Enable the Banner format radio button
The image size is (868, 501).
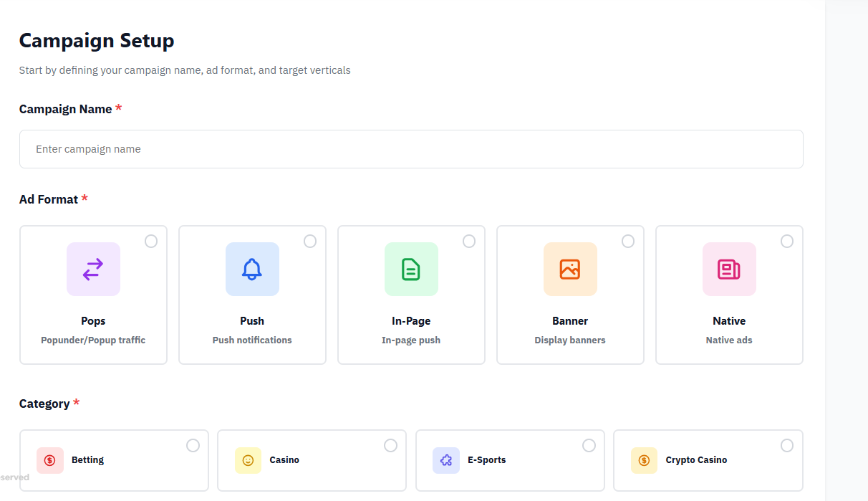click(x=628, y=242)
